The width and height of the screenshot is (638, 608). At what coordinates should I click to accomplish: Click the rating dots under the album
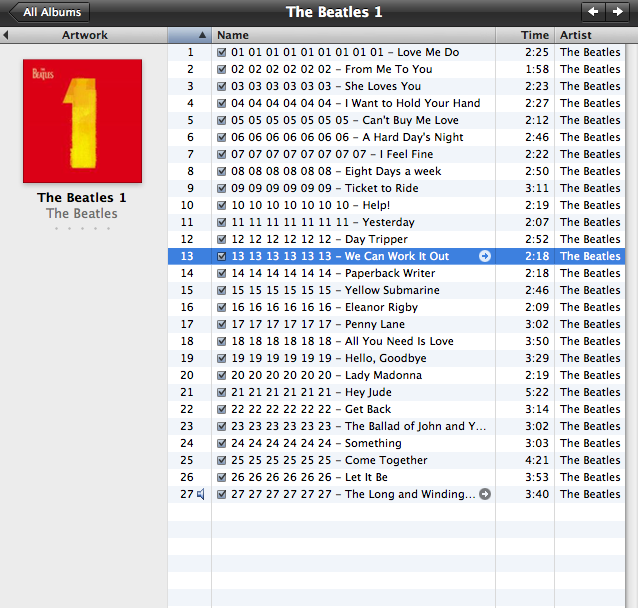[82, 229]
